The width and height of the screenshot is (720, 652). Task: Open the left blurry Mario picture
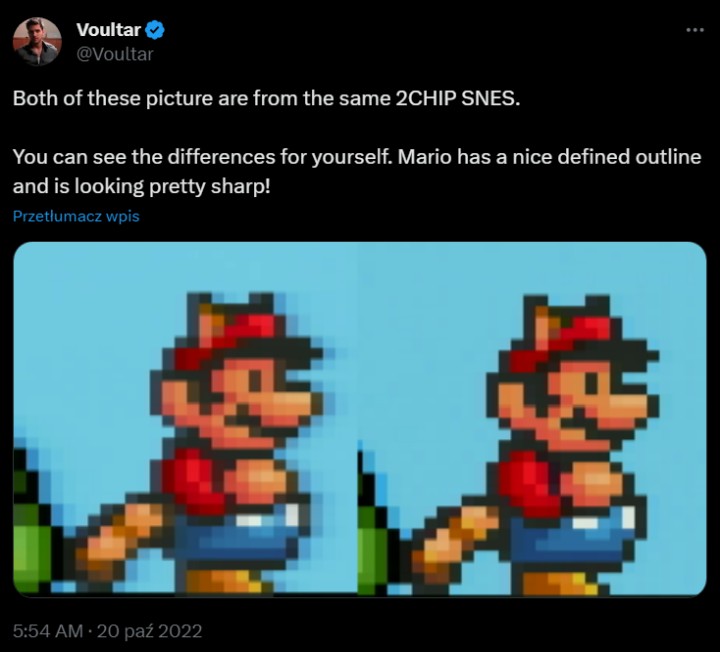click(186, 418)
